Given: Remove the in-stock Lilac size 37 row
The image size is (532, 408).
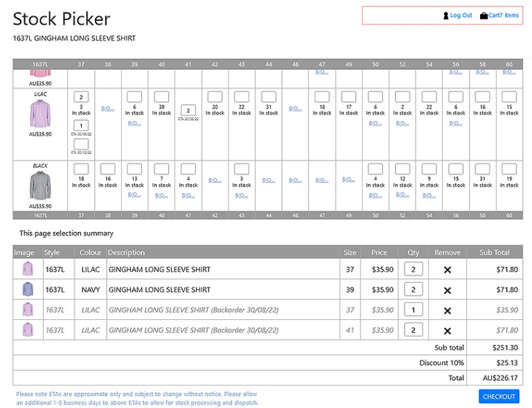Looking at the screenshot, I should tap(447, 269).
